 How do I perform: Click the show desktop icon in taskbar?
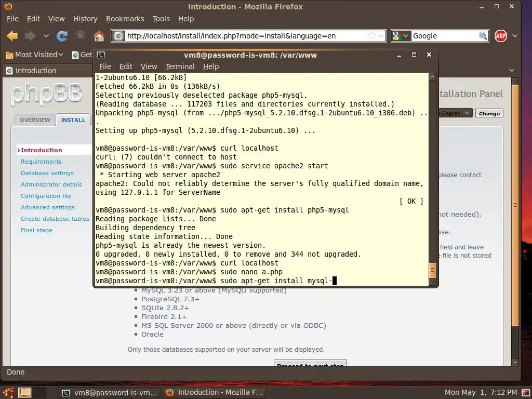24,393
